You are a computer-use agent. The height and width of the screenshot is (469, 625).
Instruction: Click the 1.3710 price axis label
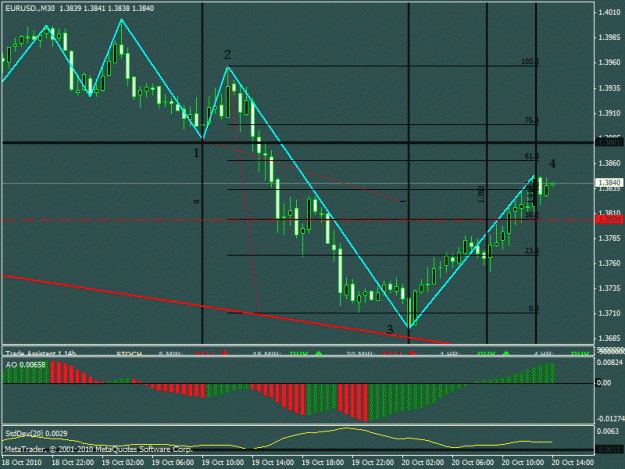609,314
